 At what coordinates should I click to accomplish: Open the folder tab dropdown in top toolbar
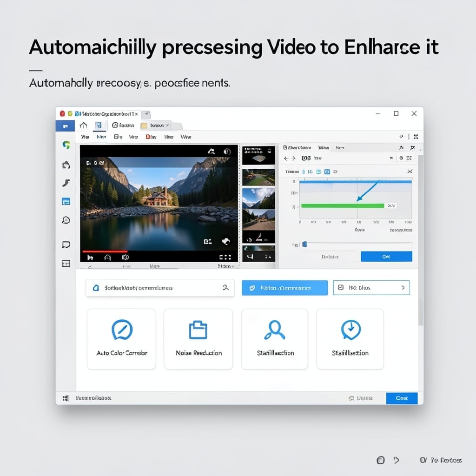point(167,126)
